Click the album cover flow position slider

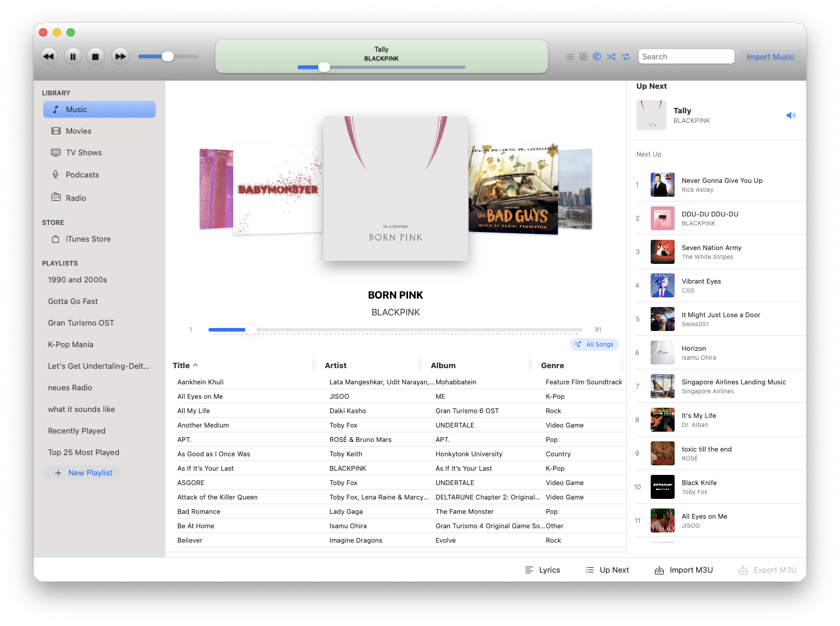click(395, 330)
